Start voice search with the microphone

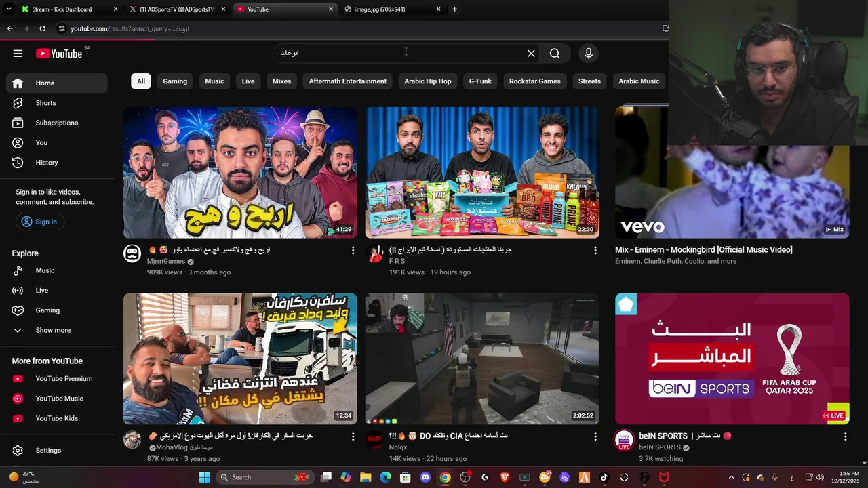click(x=589, y=54)
